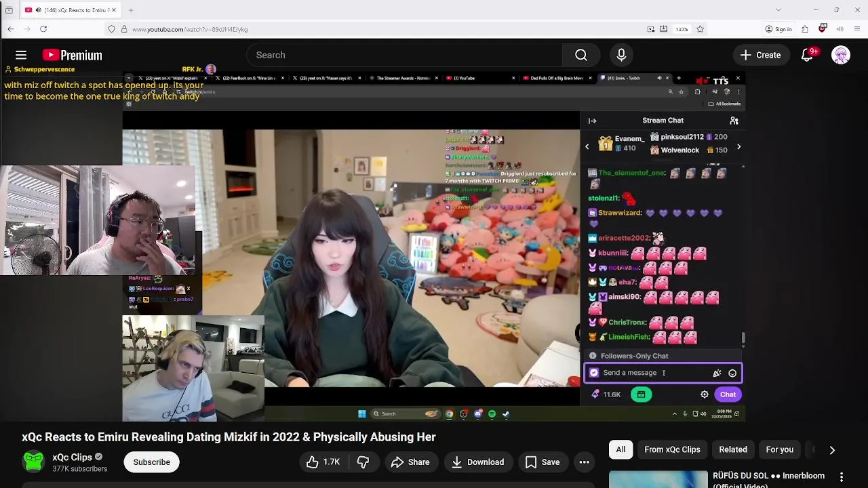Viewport: 868px width, 488px height.
Task: Open the browser application menu
Action: tap(857, 29)
